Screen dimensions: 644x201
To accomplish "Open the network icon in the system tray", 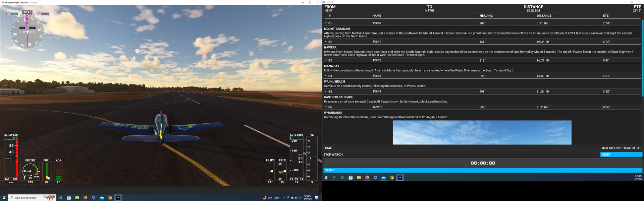I will click(x=296, y=198).
